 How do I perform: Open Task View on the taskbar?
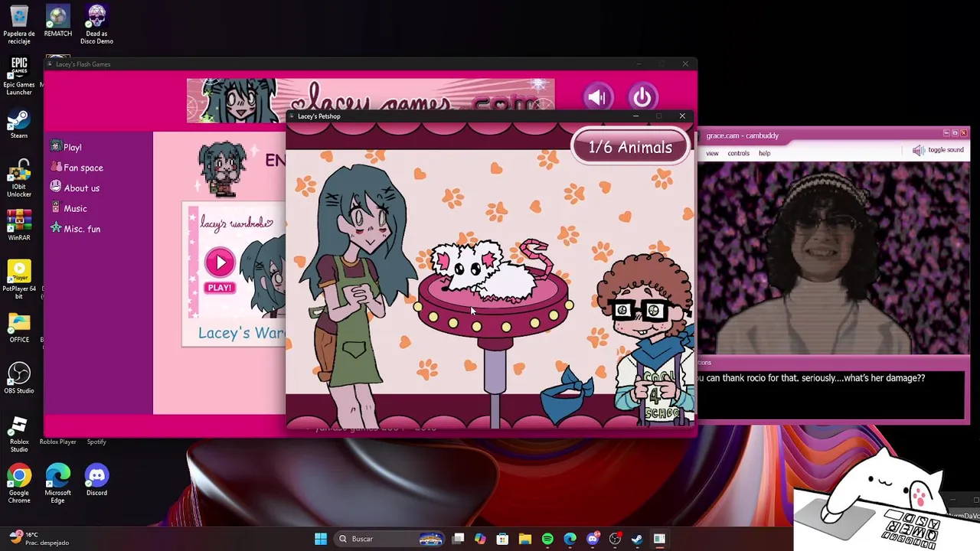[458, 539]
